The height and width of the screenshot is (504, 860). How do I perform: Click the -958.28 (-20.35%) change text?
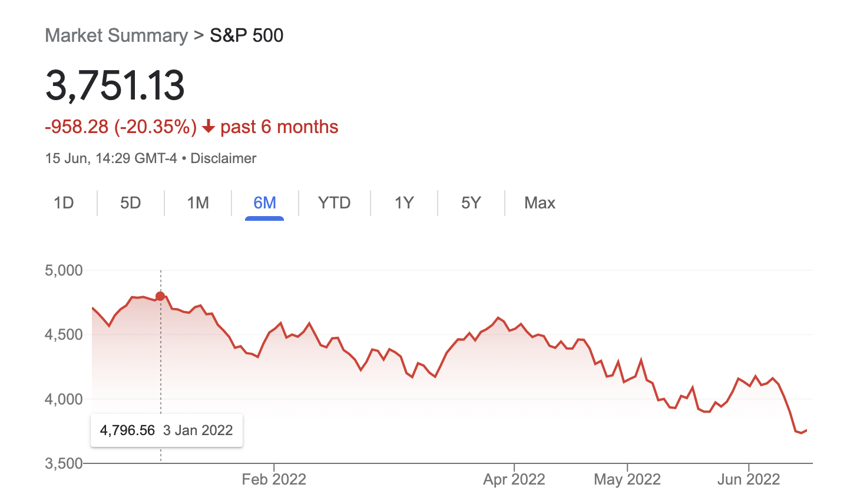coord(121,127)
